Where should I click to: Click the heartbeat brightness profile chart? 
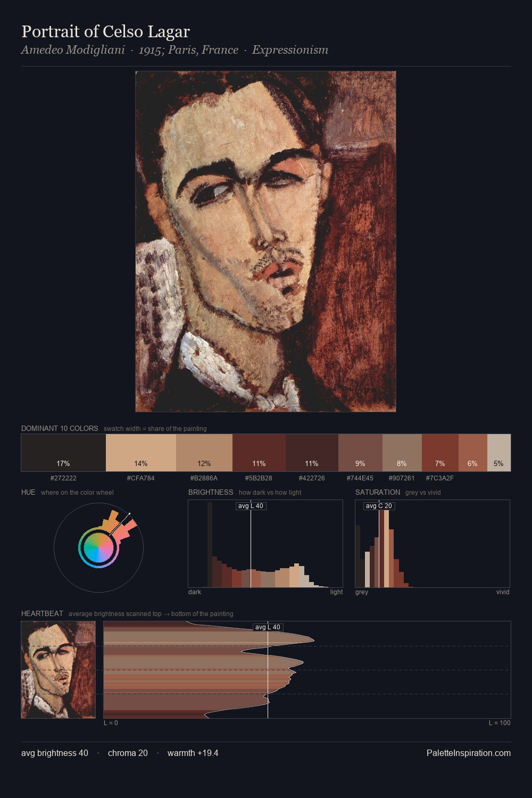[307, 670]
